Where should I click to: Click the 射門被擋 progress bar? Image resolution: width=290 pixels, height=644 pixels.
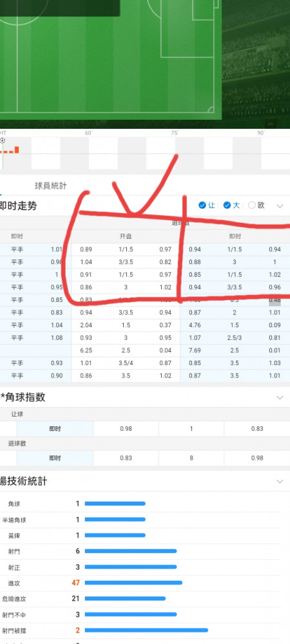pos(146,630)
